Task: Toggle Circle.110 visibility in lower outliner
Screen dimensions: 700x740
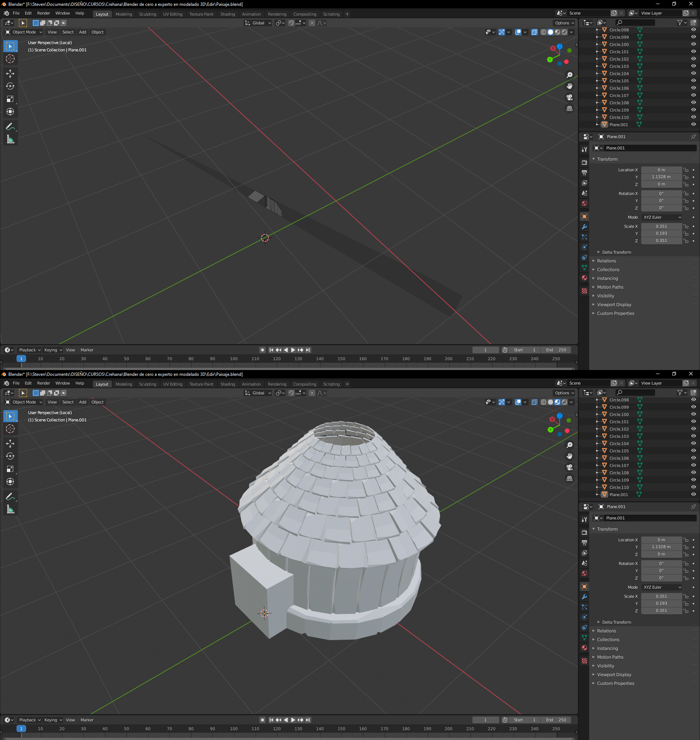Action: click(x=693, y=487)
